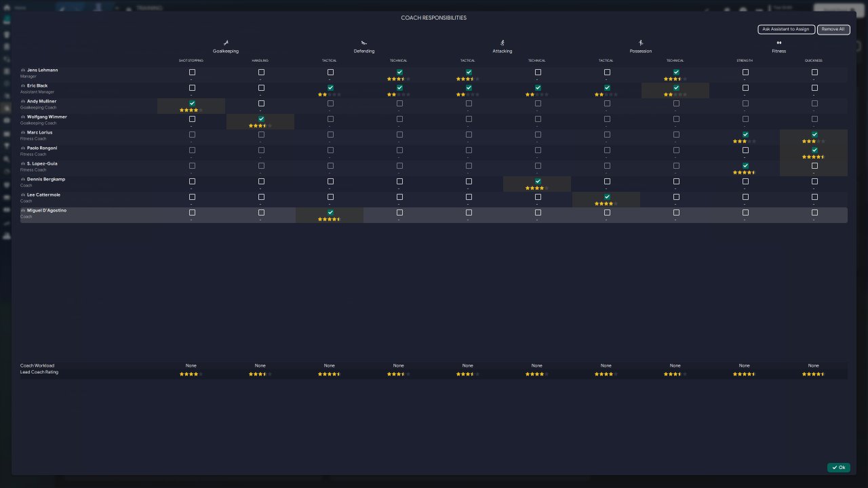Enable Handling for Jens Lehmann

click(261, 72)
